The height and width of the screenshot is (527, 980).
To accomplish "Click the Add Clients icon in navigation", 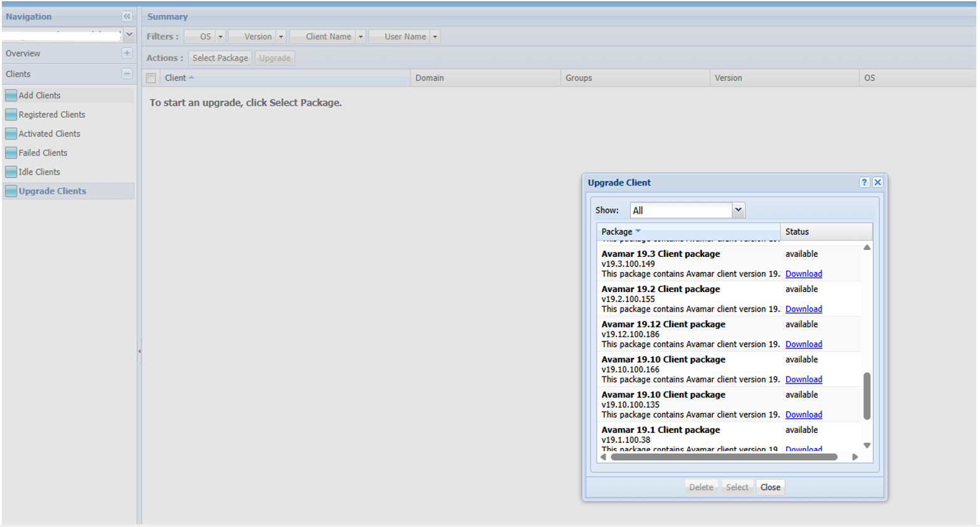I will 11,95.
